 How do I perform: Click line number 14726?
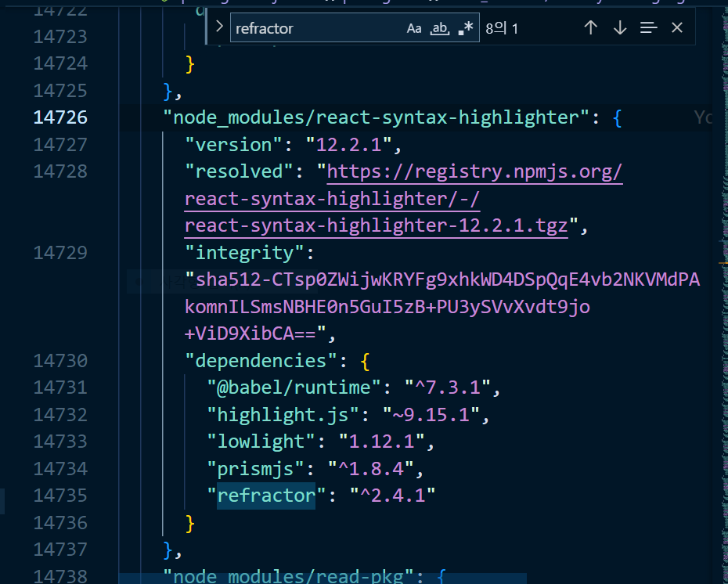coord(60,117)
